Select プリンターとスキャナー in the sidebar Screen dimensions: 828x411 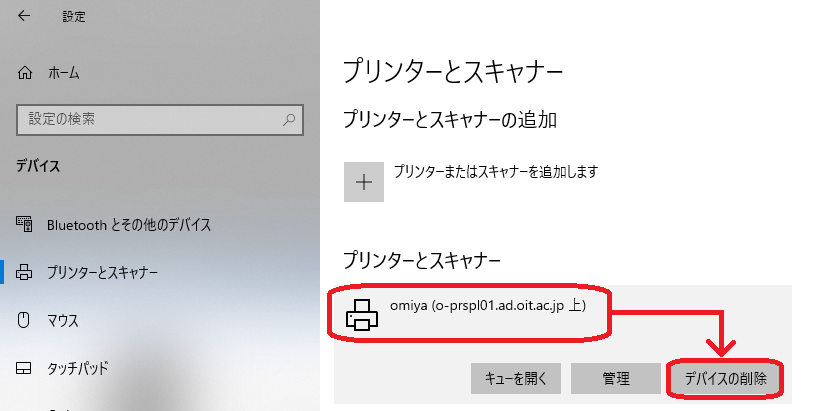pos(102,272)
